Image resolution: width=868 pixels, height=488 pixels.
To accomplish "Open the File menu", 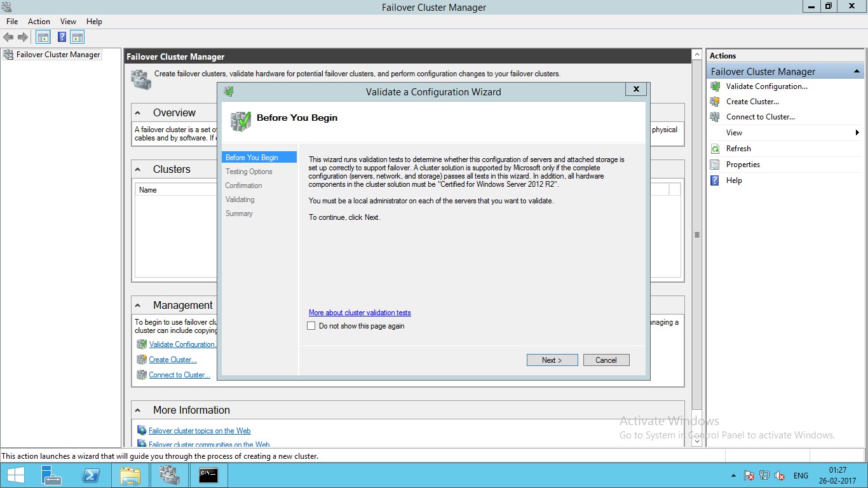I will 12,22.
